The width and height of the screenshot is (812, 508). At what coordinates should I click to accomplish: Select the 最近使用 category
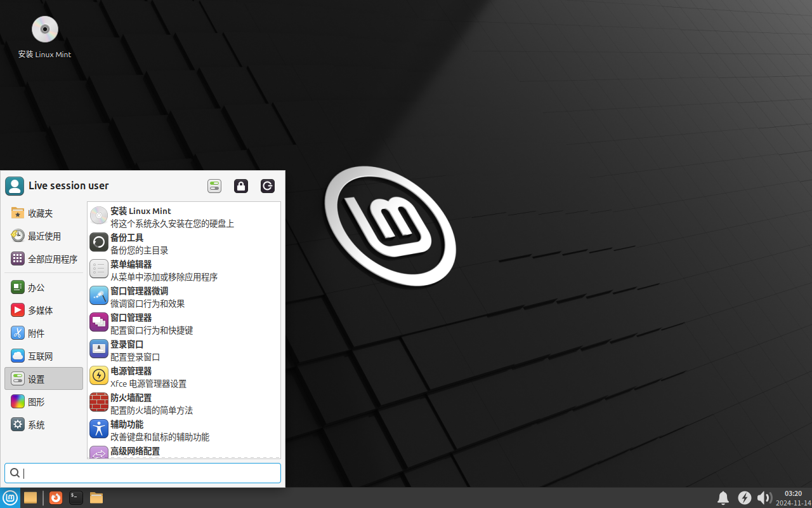coord(44,236)
